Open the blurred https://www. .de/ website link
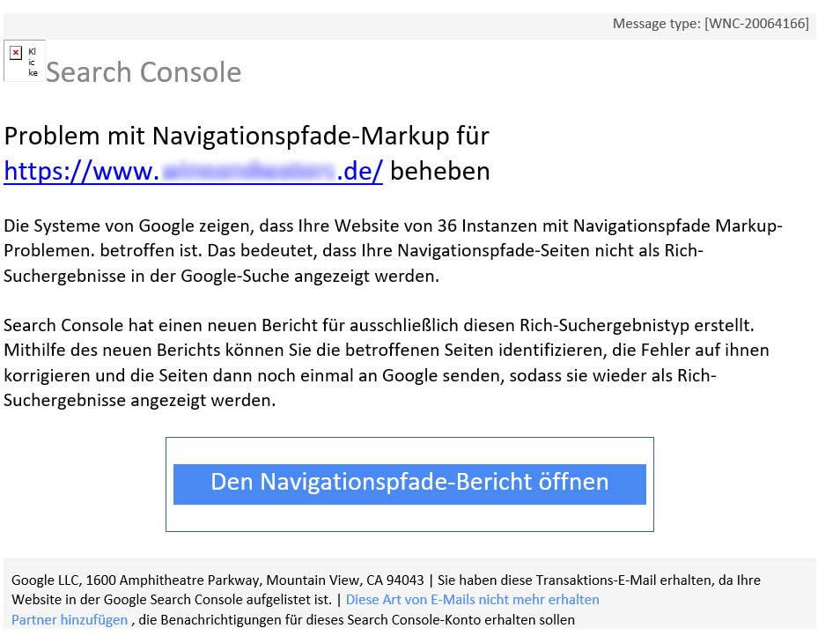The width and height of the screenshot is (840, 643). (x=193, y=172)
